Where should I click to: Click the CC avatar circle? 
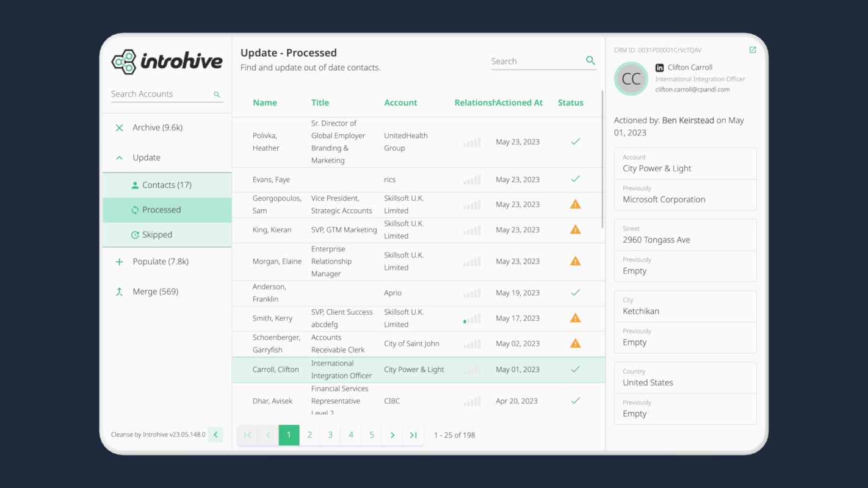point(631,79)
